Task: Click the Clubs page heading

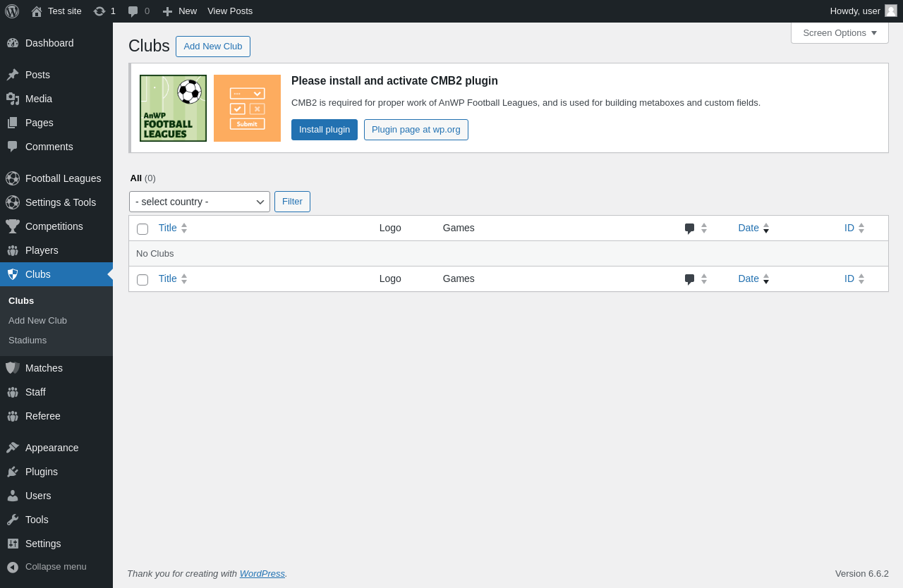Action: click(149, 46)
